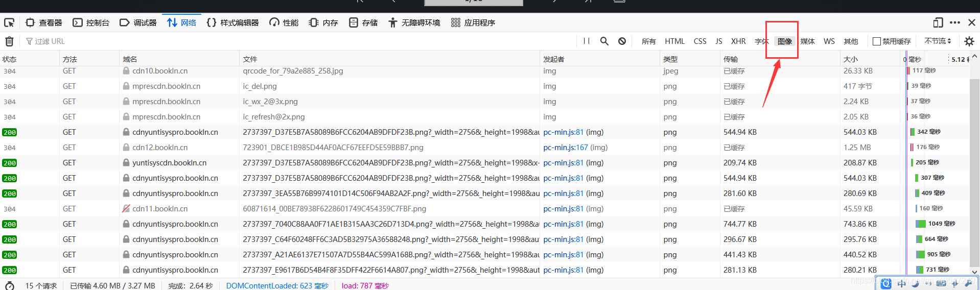Screen dimensions: 980x290
Task: Enable the 禁用缓存 disable cache checkbox
Action: (x=877, y=41)
